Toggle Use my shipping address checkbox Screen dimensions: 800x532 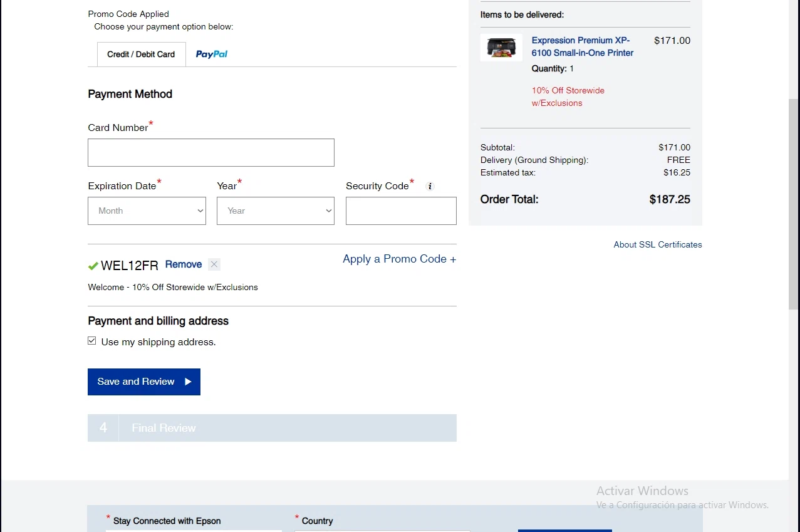(x=92, y=341)
